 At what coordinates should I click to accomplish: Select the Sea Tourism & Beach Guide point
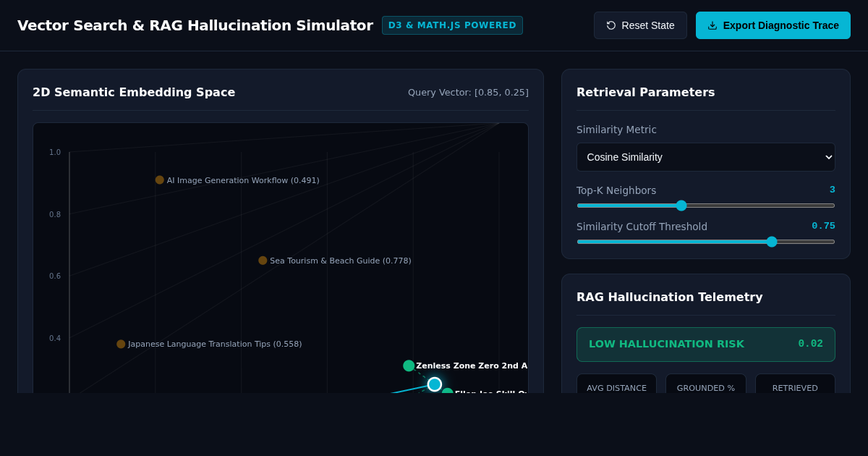tap(263, 261)
